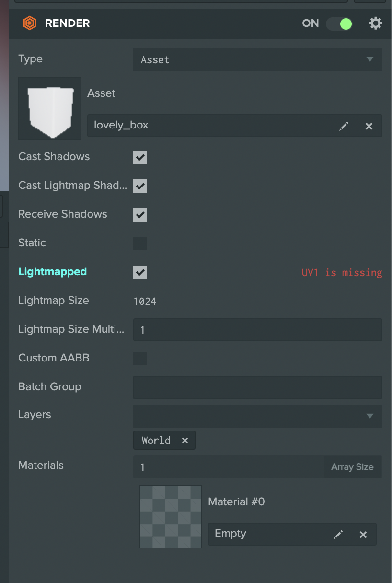Click the orange Render component hexagon icon
The height and width of the screenshot is (583, 392).
click(x=30, y=23)
